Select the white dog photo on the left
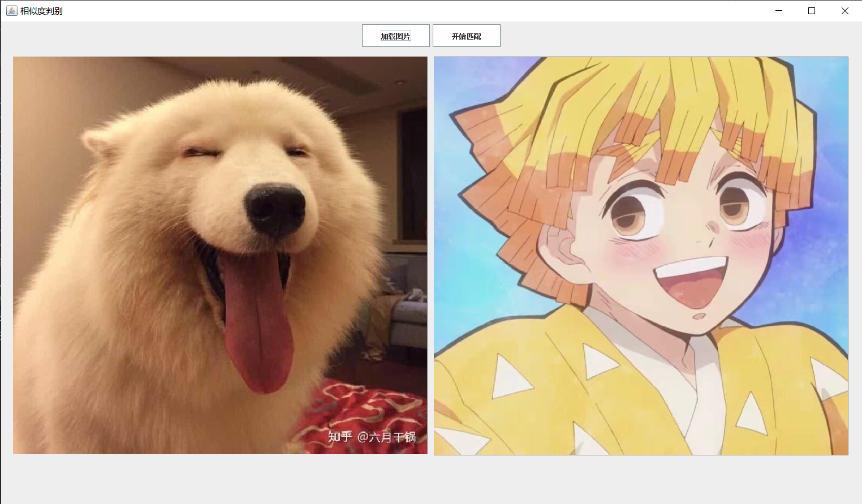Screen dimensions: 862x504 (220, 255)
